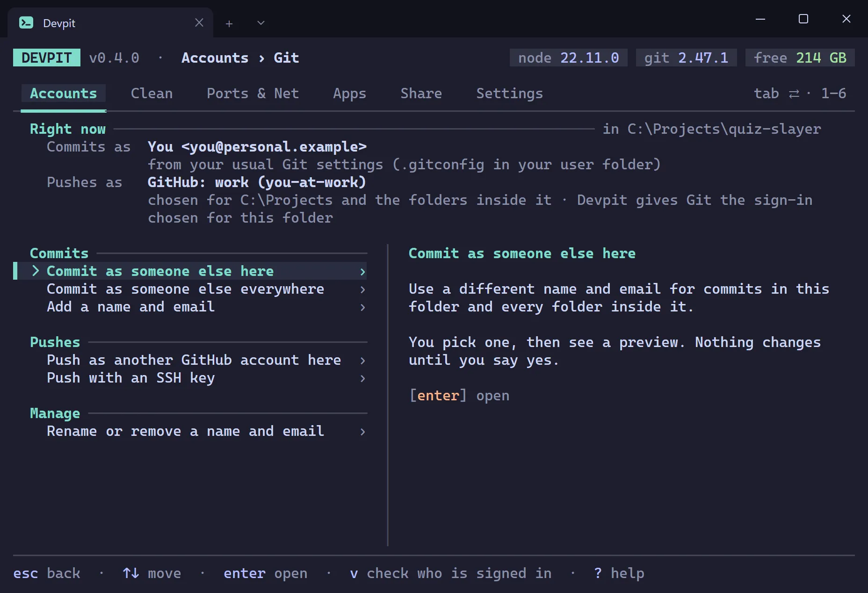The height and width of the screenshot is (593, 868).
Task: Expand chevron for Push with an SSH key
Action: [x=362, y=378]
